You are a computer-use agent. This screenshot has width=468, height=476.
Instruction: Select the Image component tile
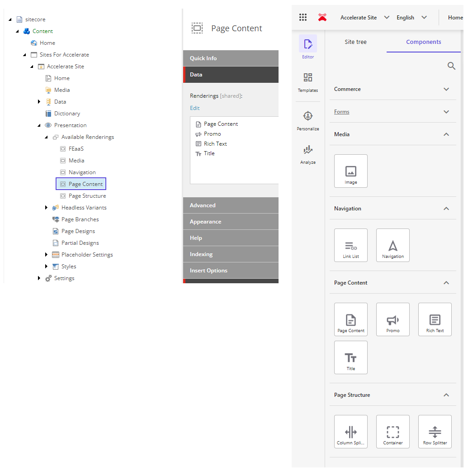tap(350, 171)
